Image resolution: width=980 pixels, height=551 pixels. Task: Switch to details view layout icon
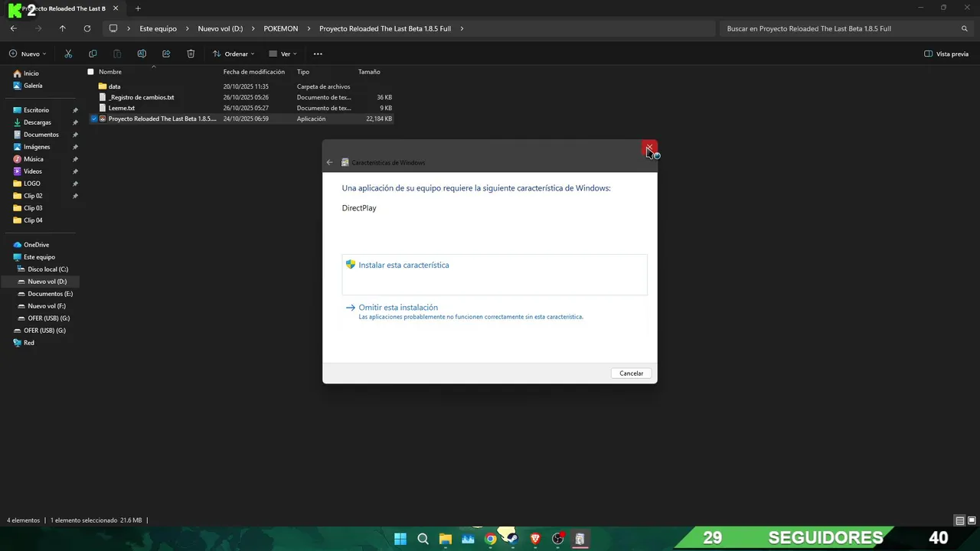point(960,520)
